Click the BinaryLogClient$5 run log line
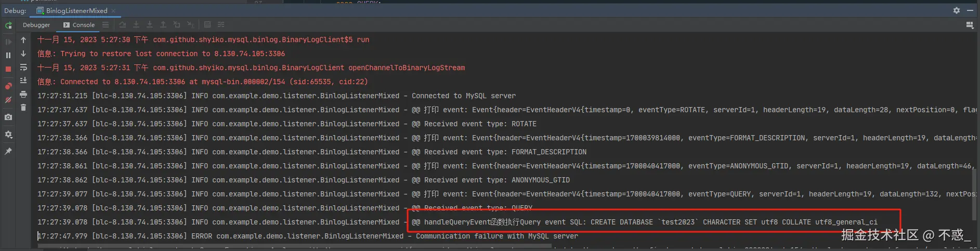This screenshot has width=980, height=251. (203, 39)
